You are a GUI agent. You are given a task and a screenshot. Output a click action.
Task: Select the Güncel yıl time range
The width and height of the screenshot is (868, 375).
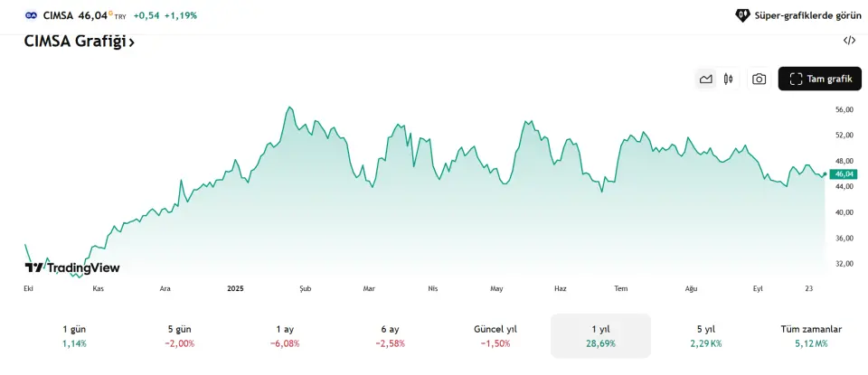pyautogui.click(x=495, y=335)
